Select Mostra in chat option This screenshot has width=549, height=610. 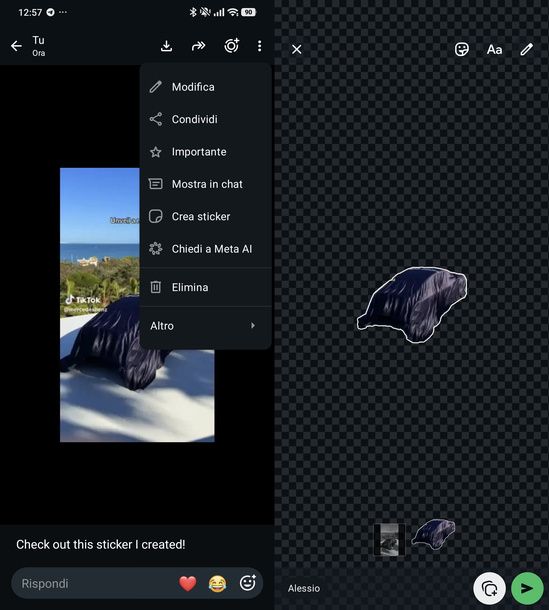point(205,184)
